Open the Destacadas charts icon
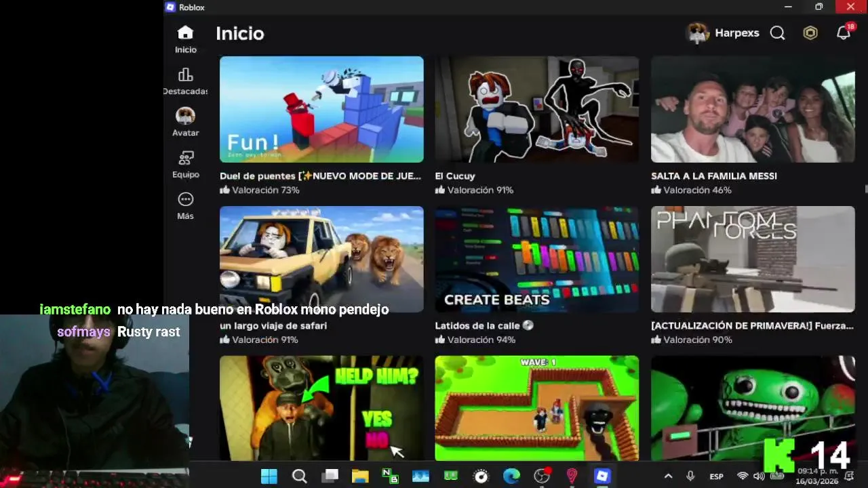 point(185,75)
